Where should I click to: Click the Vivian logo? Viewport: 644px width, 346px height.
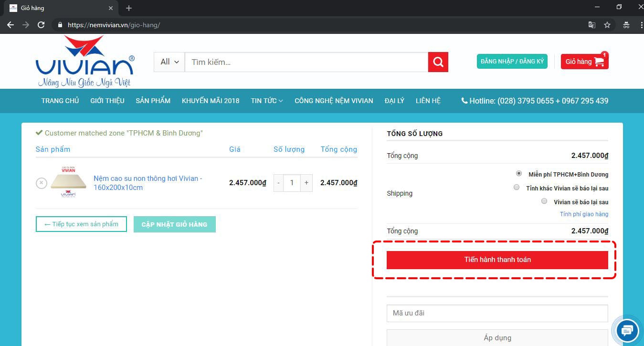[x=85, y=61]
